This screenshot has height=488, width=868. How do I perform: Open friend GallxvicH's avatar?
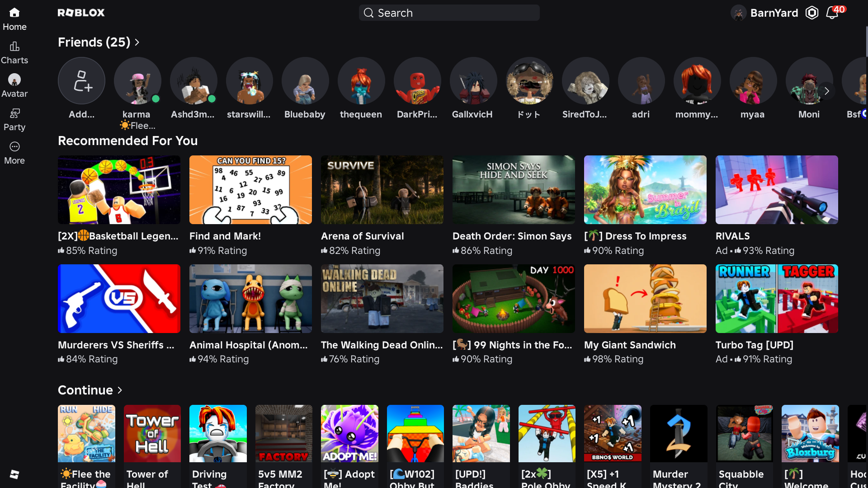click(x=473, y=81)
